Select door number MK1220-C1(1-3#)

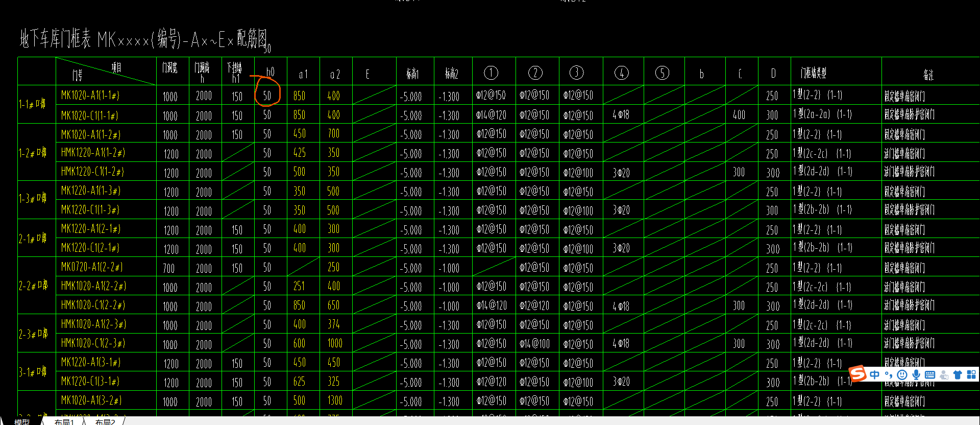click(90, 209)
